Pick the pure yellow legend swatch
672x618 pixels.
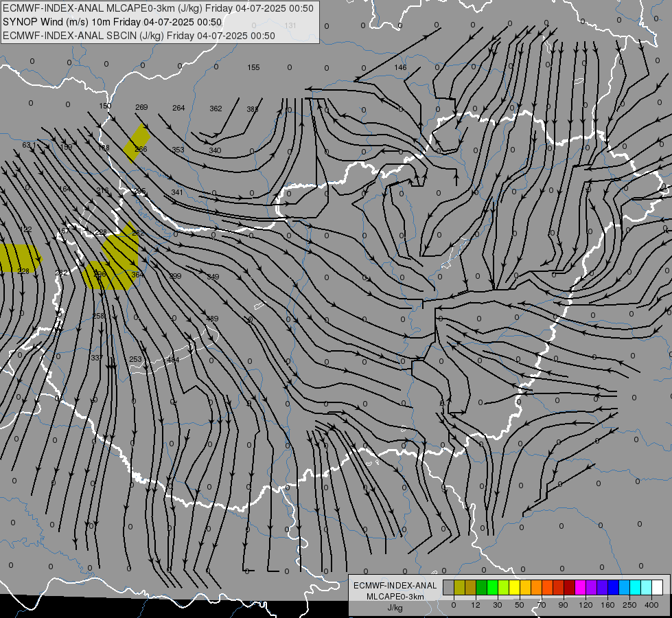[515, 587]
